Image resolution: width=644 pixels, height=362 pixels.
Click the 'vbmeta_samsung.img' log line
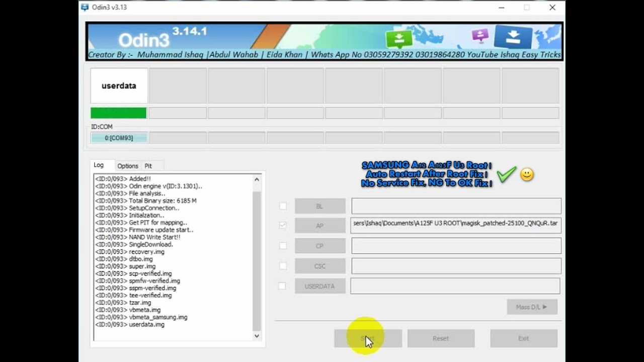point(141,317)
